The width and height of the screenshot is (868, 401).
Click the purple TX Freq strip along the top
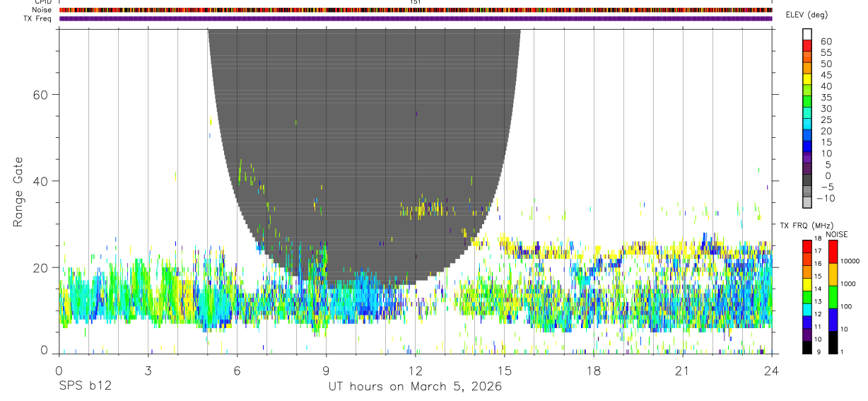click(416, 18)
